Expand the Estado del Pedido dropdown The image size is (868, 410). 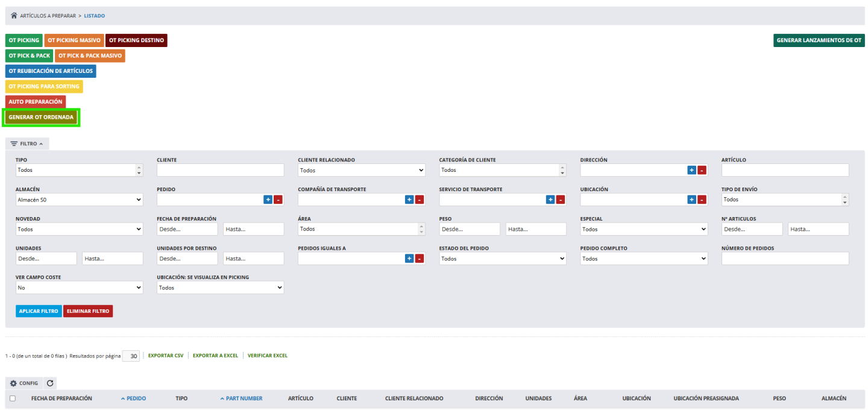pos(503,259)
